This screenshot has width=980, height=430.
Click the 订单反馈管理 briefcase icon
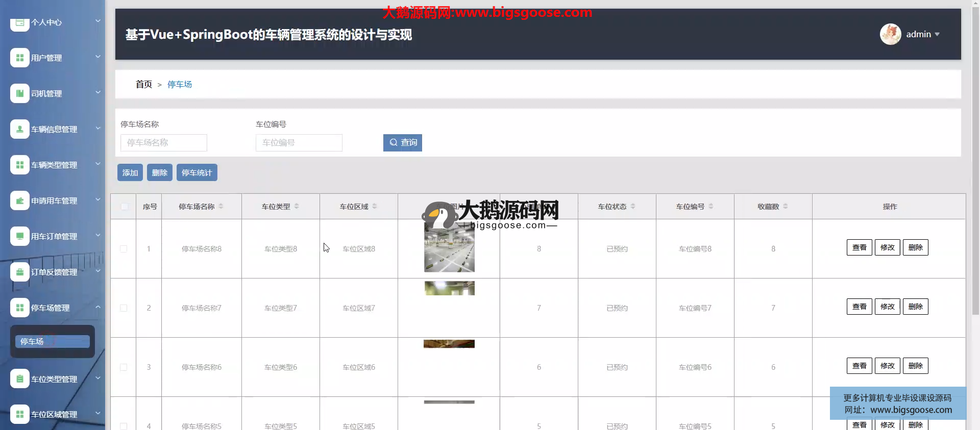[x=19, y=272]
